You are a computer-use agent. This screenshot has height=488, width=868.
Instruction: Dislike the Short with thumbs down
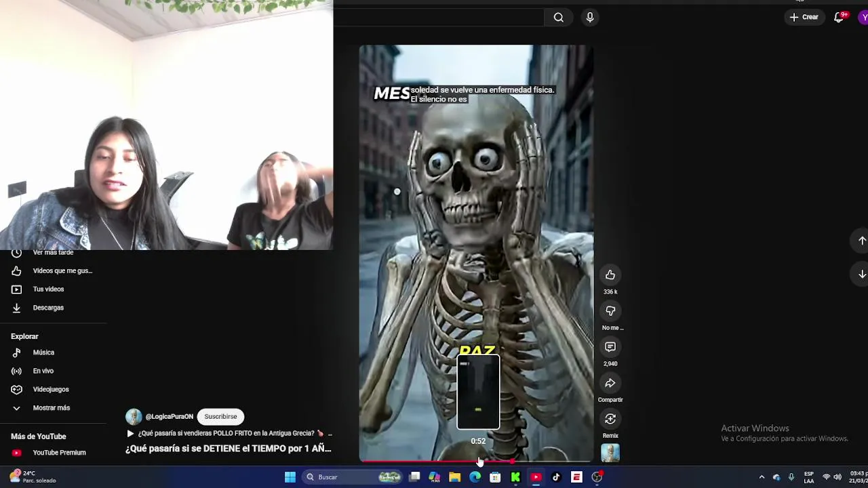point(610,310)
